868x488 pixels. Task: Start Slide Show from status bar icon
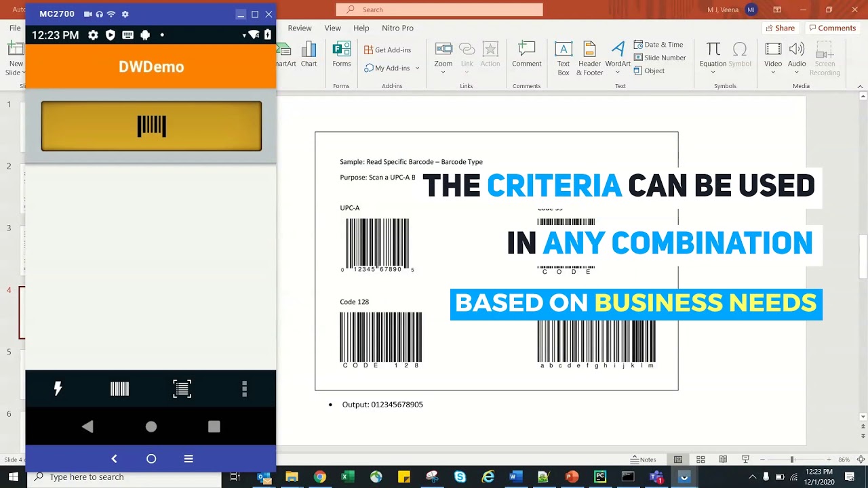coord(745,460)
